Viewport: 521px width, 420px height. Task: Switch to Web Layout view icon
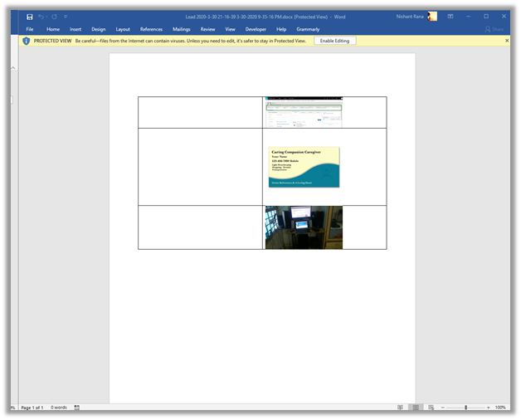click(x=430, y=408)
